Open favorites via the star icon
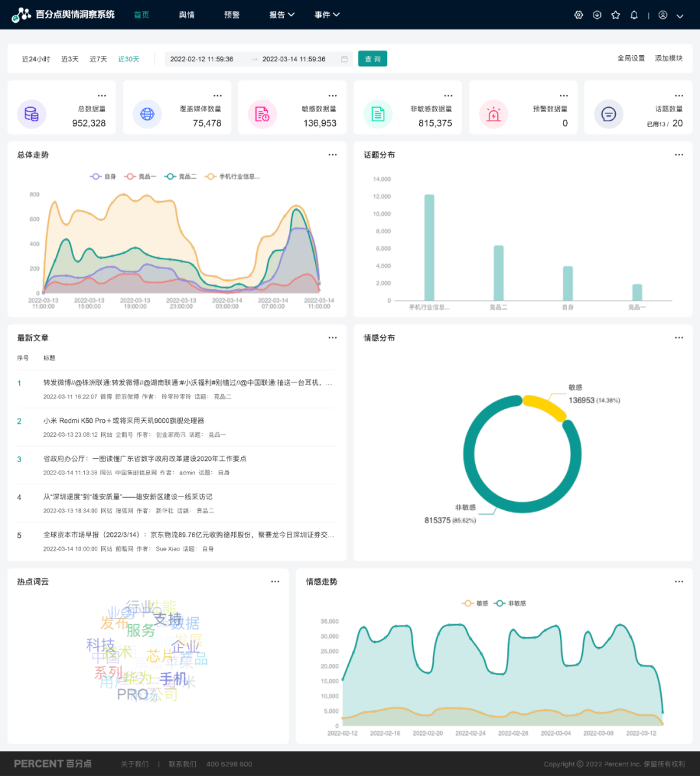This screenshot has width=700, height=776. tap(616, 15)
